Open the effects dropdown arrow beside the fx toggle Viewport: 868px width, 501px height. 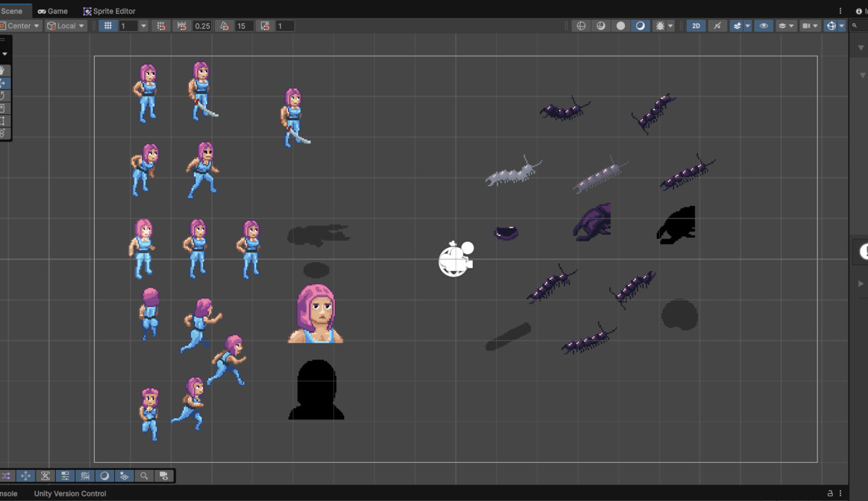click(x=747, y=26)
